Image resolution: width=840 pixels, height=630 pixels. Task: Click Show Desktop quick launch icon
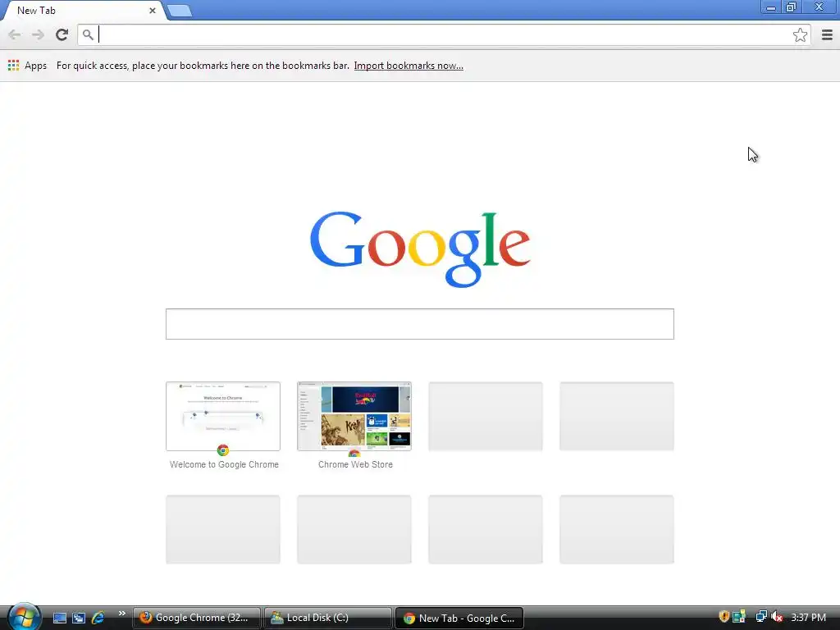[59, 618]
